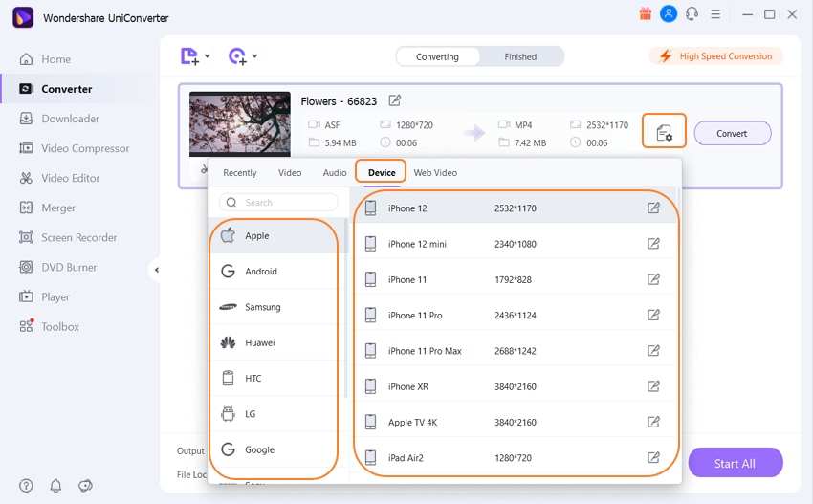
Task: Select HTC device brand
Action: 275,378
